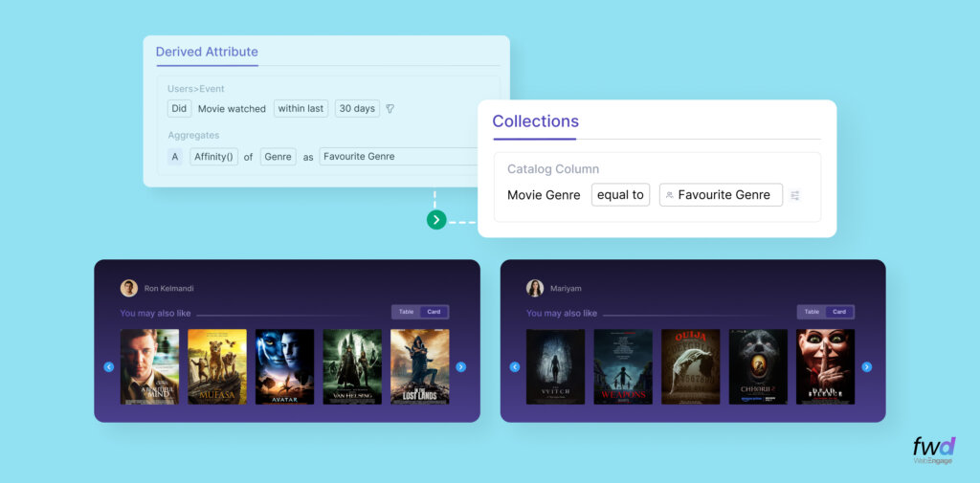Click Mariyam's profile avatar
Screen dimensions: 980x483
click(535, 288)
